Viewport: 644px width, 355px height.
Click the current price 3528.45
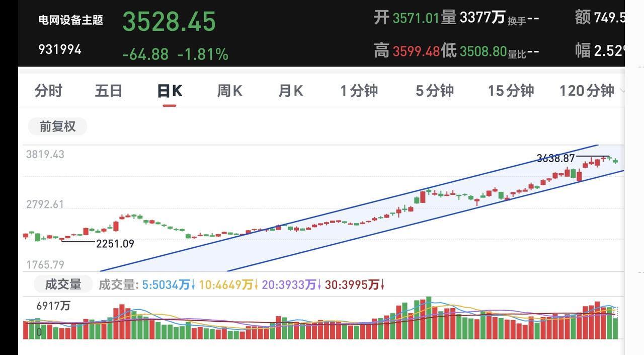169,22
